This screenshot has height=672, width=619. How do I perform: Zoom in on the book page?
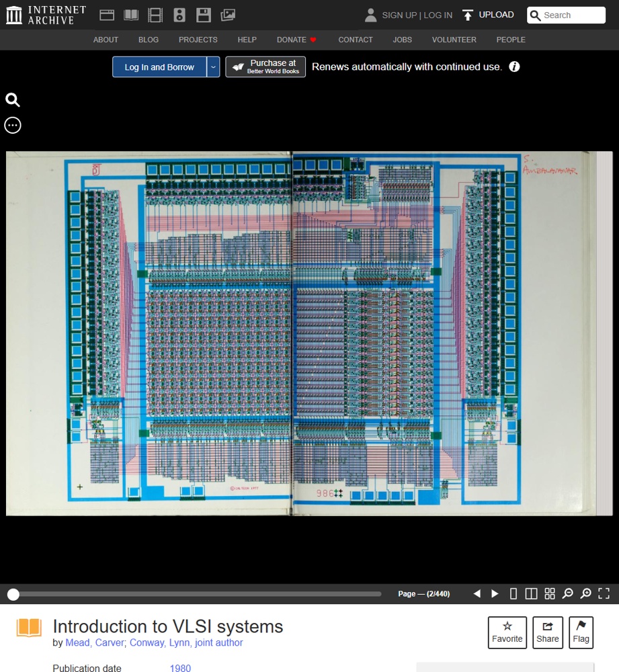click(x=585, y=593)
